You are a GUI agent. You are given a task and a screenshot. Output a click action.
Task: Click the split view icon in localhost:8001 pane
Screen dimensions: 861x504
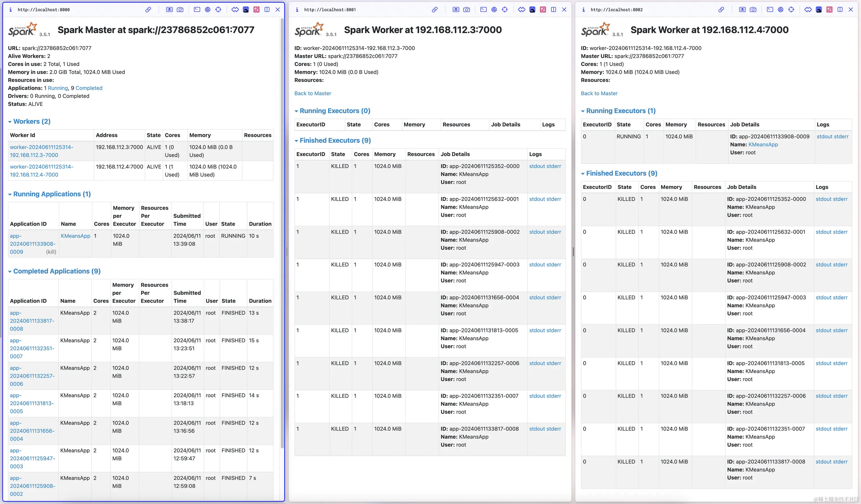tap(553, 10)
